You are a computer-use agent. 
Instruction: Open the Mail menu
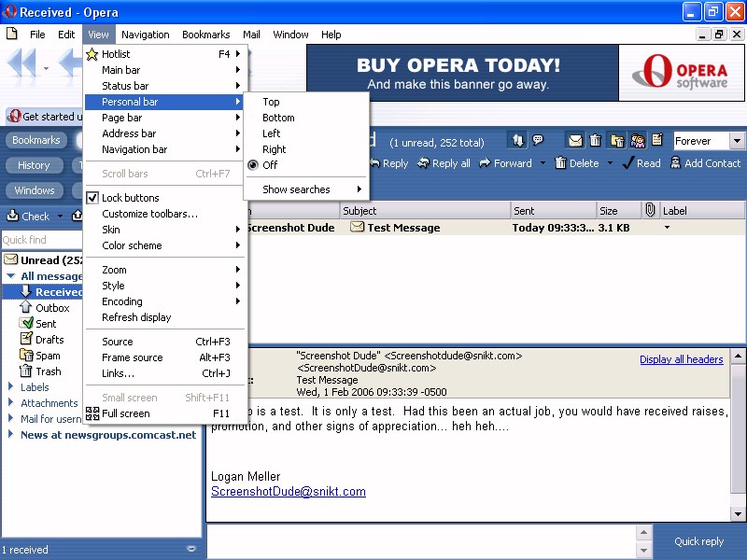[251, 35]
